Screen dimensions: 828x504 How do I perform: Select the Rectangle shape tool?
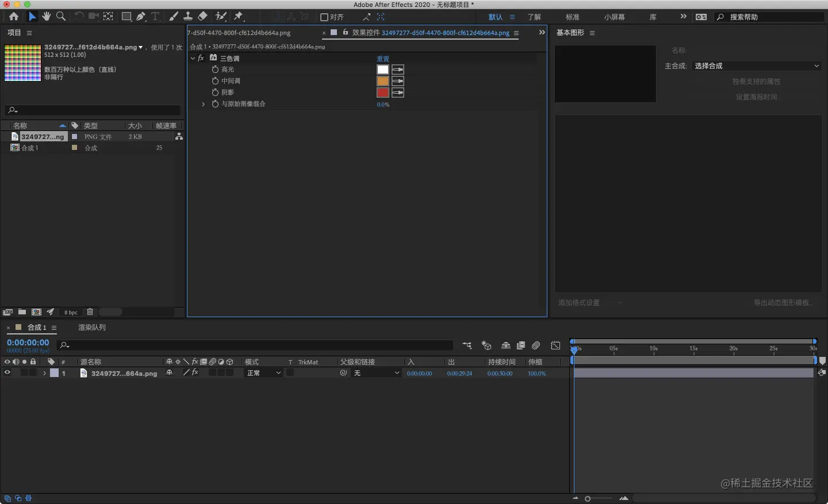pyautogui.click(x=126, y=17)
